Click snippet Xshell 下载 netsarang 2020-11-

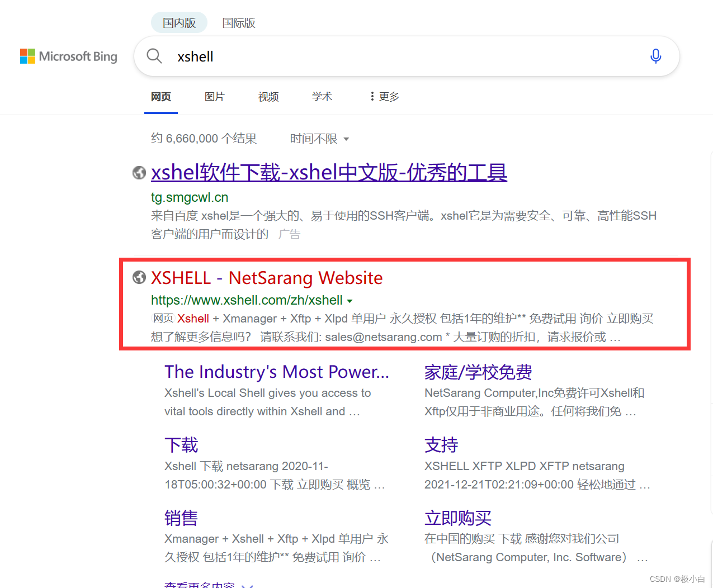[275, 475]
